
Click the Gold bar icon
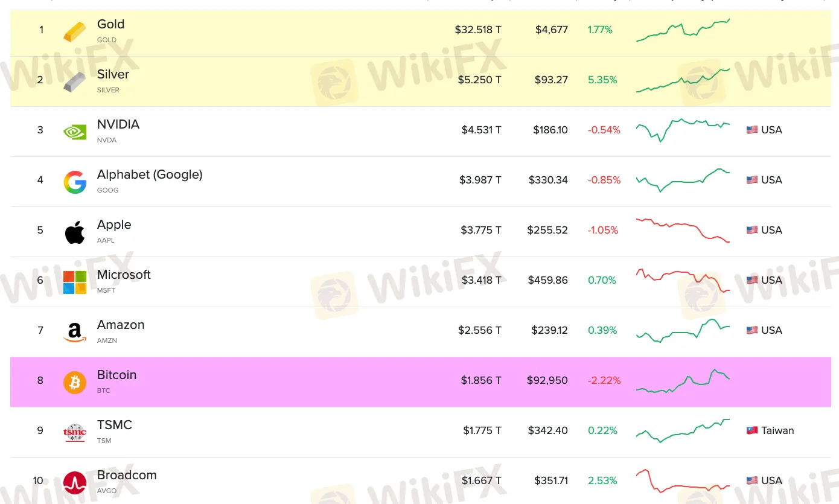click(x=74, y=29)
